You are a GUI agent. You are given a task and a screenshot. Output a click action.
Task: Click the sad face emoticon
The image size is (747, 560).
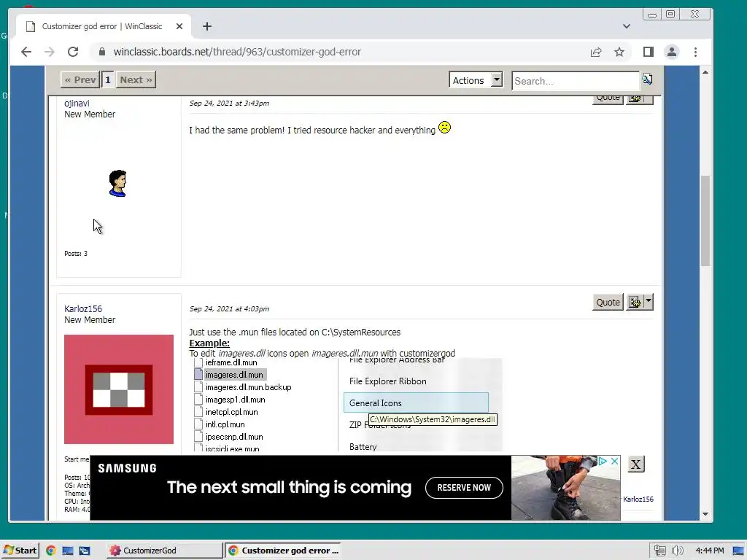(x=444, y=128)
